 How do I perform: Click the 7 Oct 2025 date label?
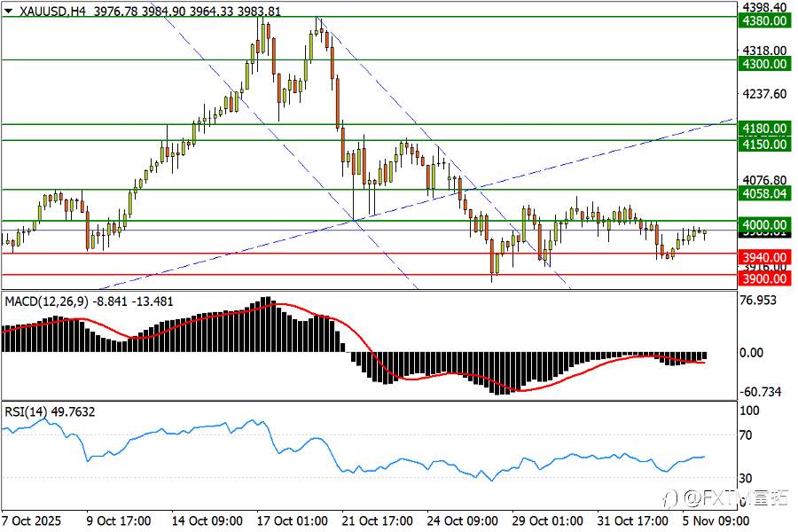coord(32,521)
